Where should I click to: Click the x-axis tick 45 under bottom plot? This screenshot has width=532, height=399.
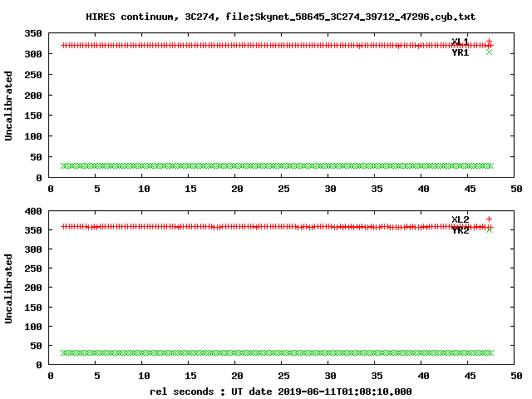pyautogui.click(x=470, y=376)
